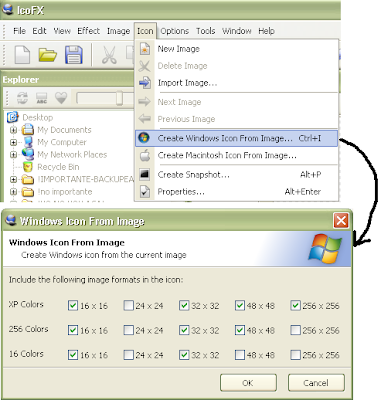
Task: Choose Create Windows Icon From Image
Action: (x=237, y=138)
